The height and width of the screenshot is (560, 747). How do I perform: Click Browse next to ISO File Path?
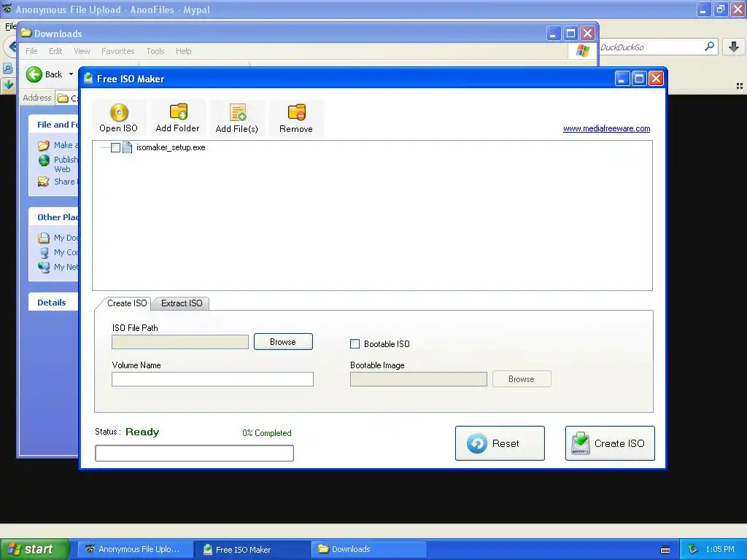pos(283,342)
